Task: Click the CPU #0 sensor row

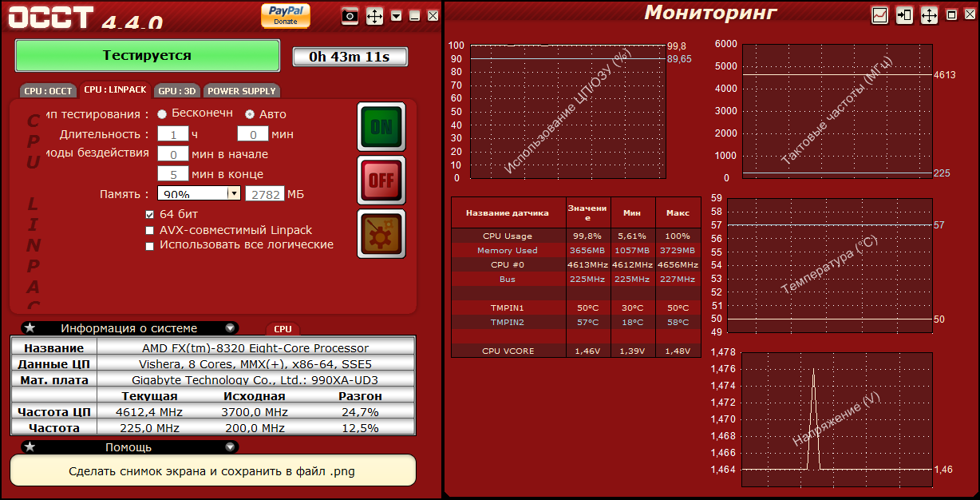Action: 576,264
